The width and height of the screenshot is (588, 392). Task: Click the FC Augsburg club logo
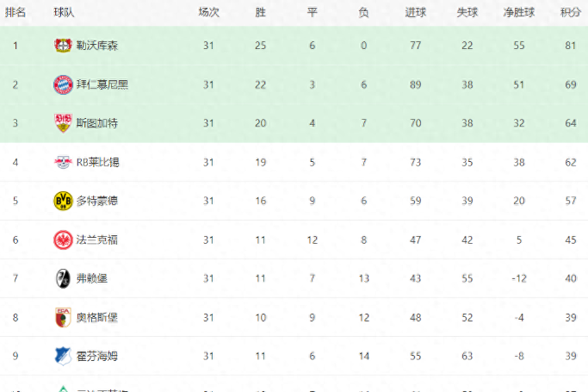62,316
